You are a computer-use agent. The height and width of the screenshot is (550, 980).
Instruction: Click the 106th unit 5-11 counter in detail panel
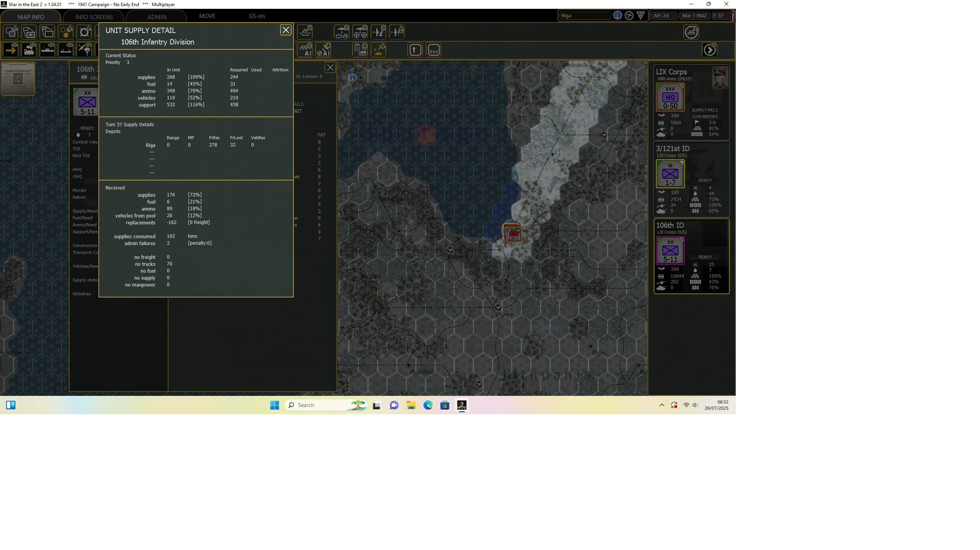tap(86, 102)
